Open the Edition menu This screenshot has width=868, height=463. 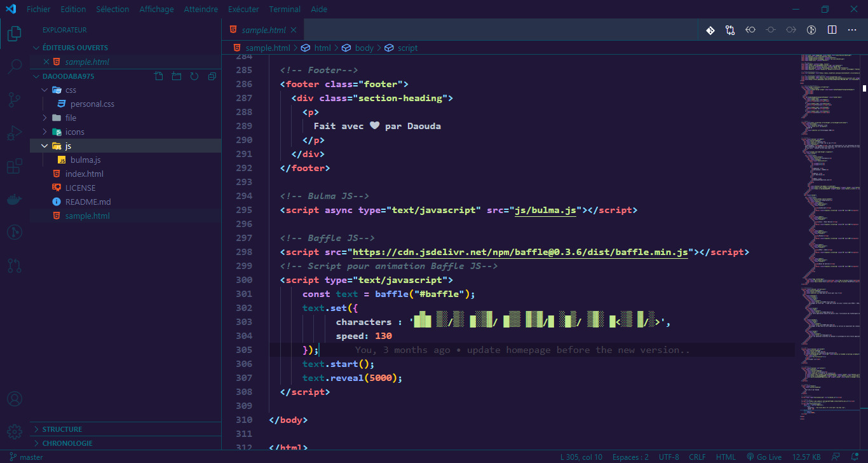[x=73, y=10]
